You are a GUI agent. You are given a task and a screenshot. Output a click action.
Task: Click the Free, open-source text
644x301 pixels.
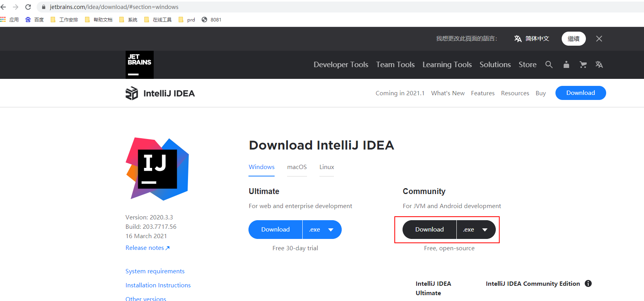tap(449, 248)
